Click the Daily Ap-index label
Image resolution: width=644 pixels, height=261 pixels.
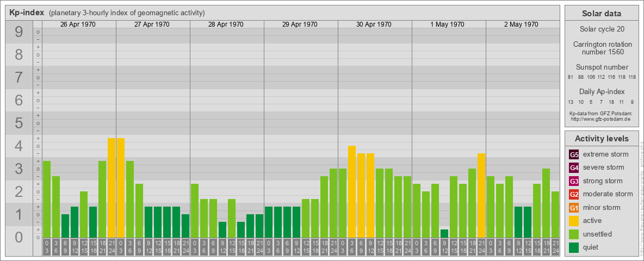602,91
